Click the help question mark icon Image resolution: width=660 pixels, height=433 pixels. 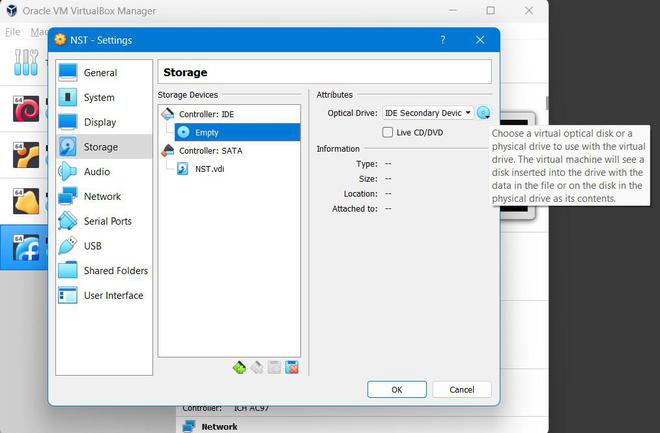click(443, 40)
